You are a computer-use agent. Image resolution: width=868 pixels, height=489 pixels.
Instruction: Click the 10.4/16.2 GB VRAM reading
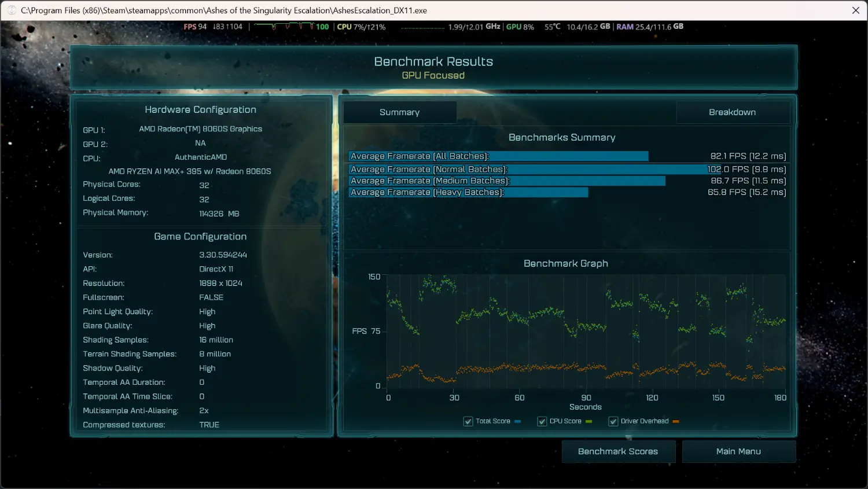coord(589,27)
